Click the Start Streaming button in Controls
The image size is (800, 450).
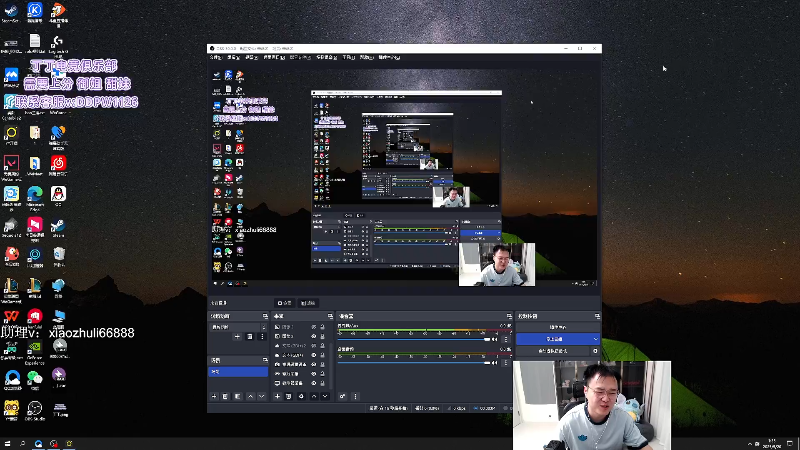pyautogui.click(x=558, y=327)
